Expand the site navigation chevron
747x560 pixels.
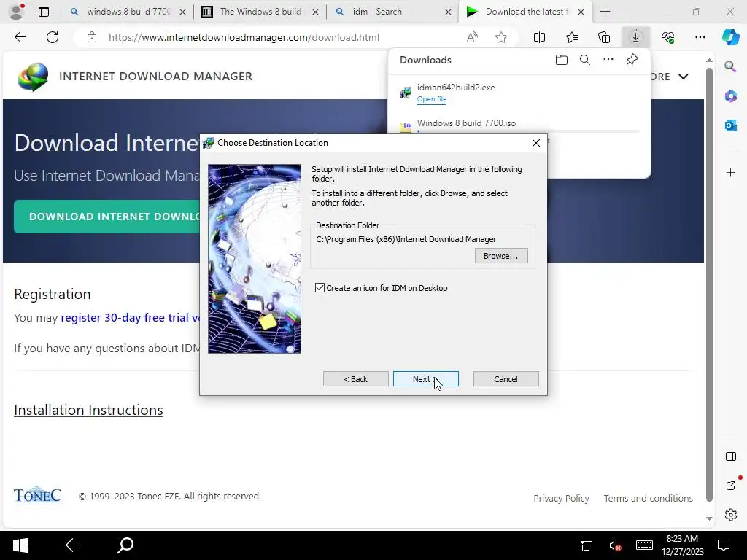[x=683, y=76]
